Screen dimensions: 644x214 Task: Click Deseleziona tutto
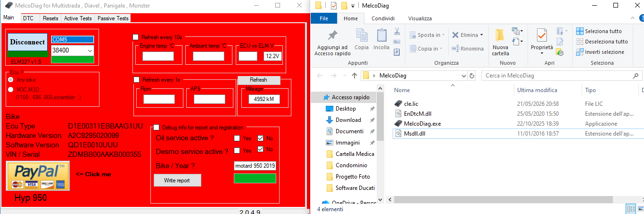coord(602,42)
